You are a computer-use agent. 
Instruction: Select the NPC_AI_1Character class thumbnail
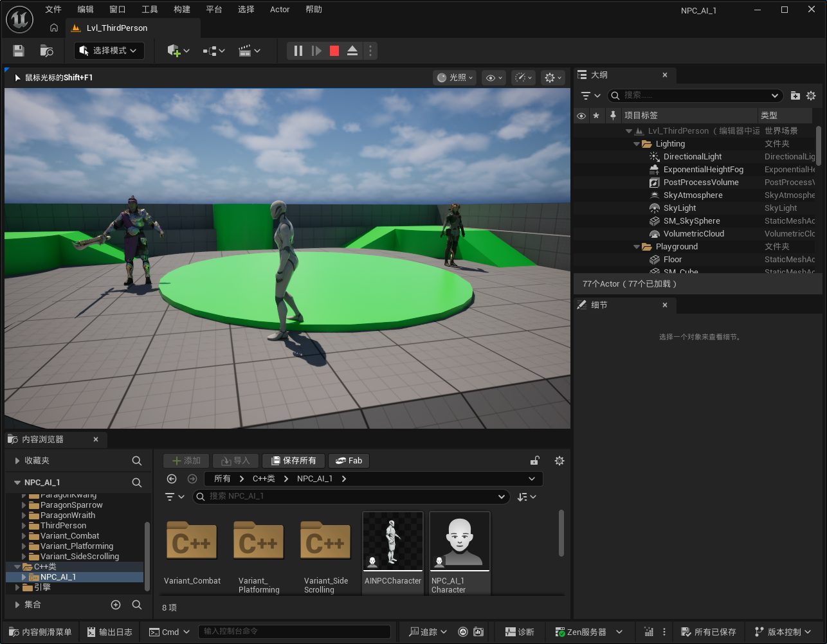(x=460, y=553)
